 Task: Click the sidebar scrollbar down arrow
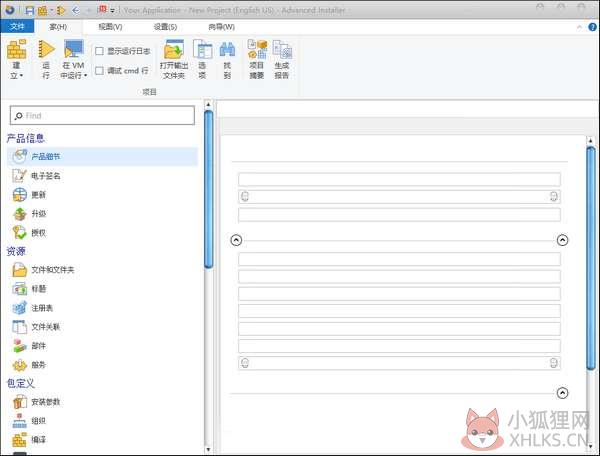coord(208,449)
